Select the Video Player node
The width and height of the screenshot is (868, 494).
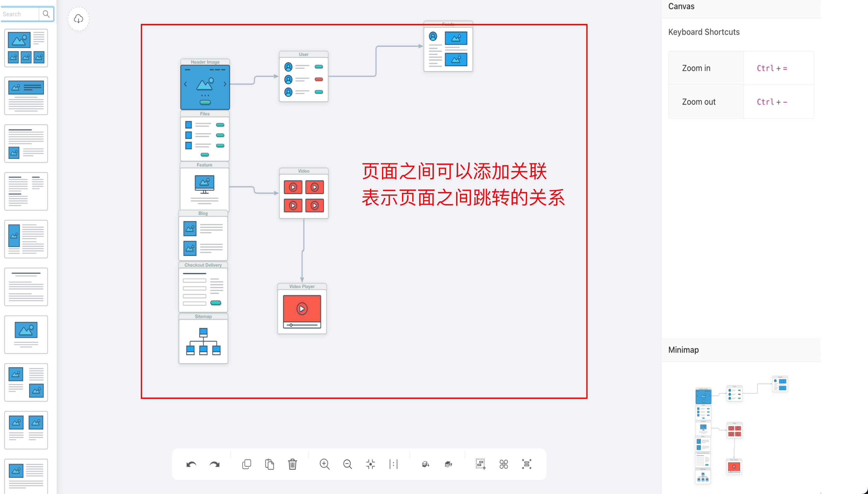click(302, 309)
